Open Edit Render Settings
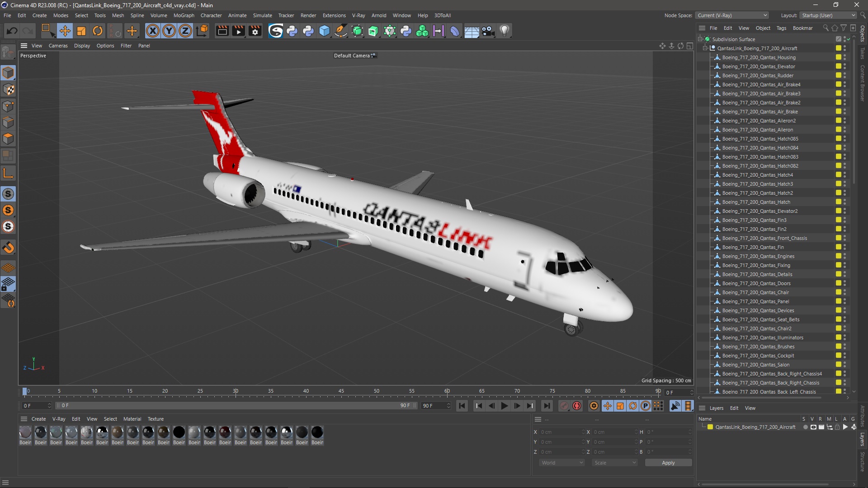Image resolution: width=868 pixels, height=488 pixels. click(x=255, y=31)
